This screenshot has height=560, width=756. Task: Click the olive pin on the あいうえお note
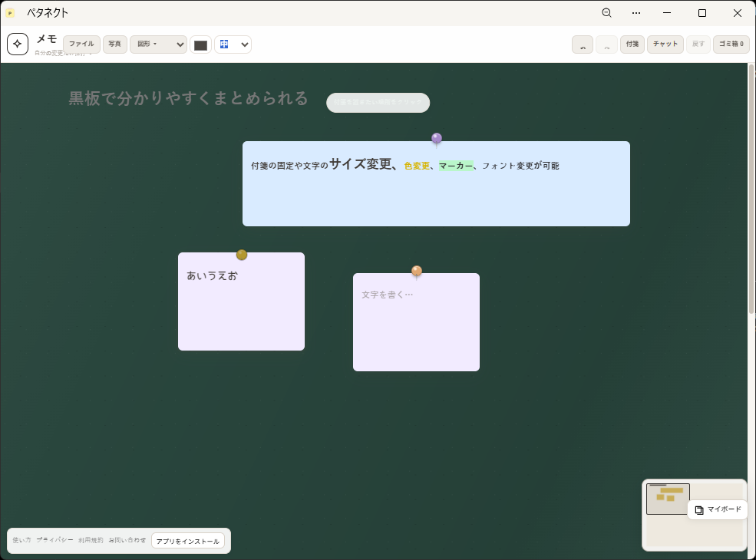click(x=242, y=255)
